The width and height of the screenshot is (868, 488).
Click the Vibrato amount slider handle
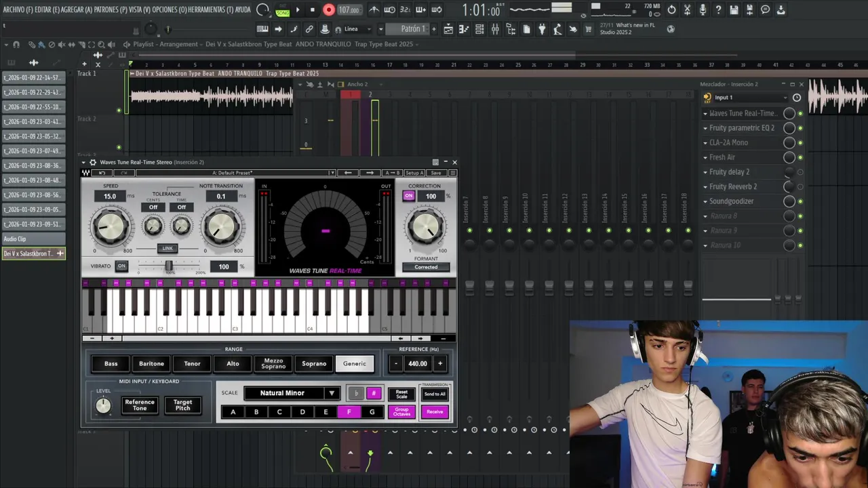click(x=169, y=266)
